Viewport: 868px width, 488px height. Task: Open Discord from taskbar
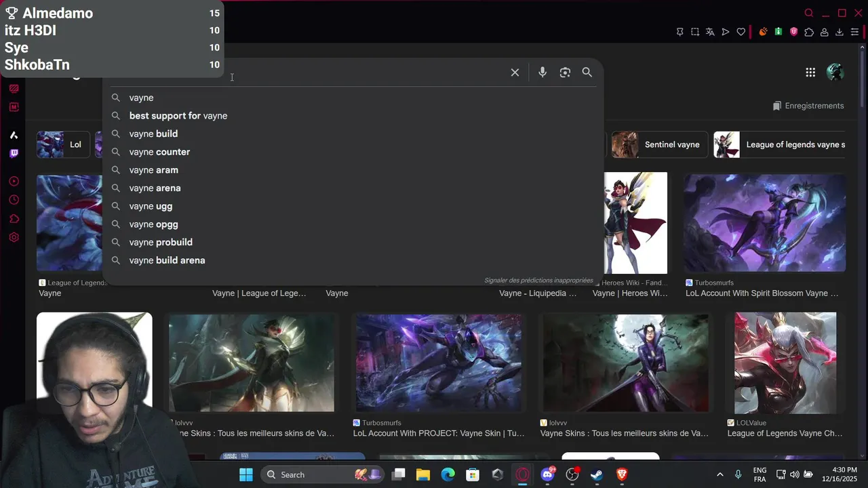pos(547,474)
